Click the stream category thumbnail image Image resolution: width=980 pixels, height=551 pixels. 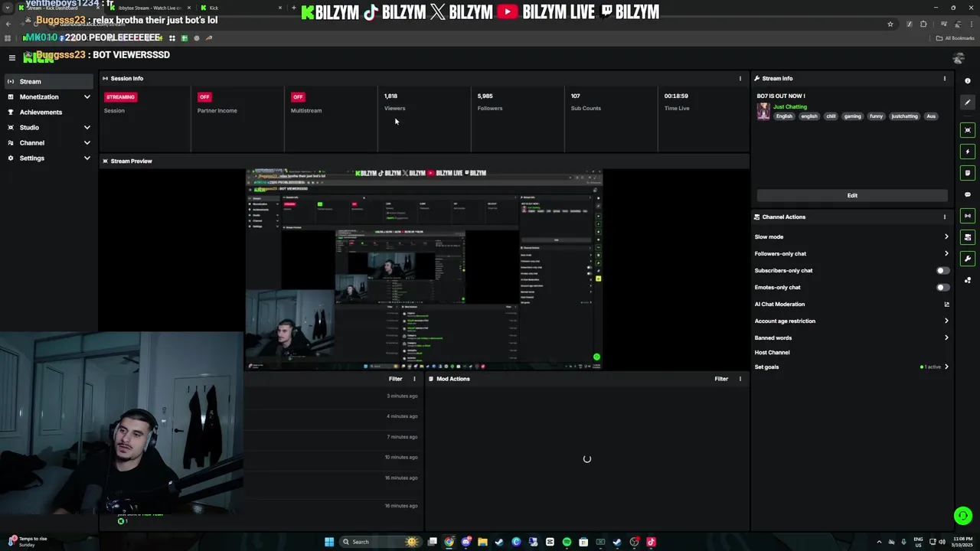coord(763,112)
